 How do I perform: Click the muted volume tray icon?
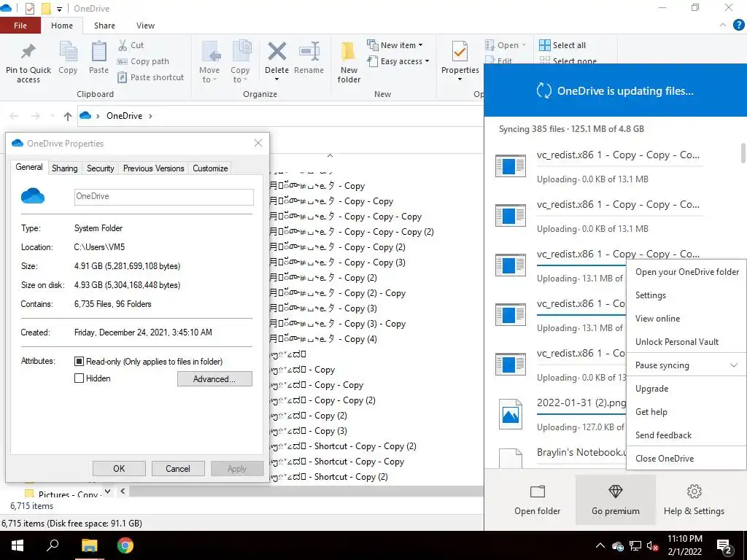pyautogui.click(x=653, y=545)
